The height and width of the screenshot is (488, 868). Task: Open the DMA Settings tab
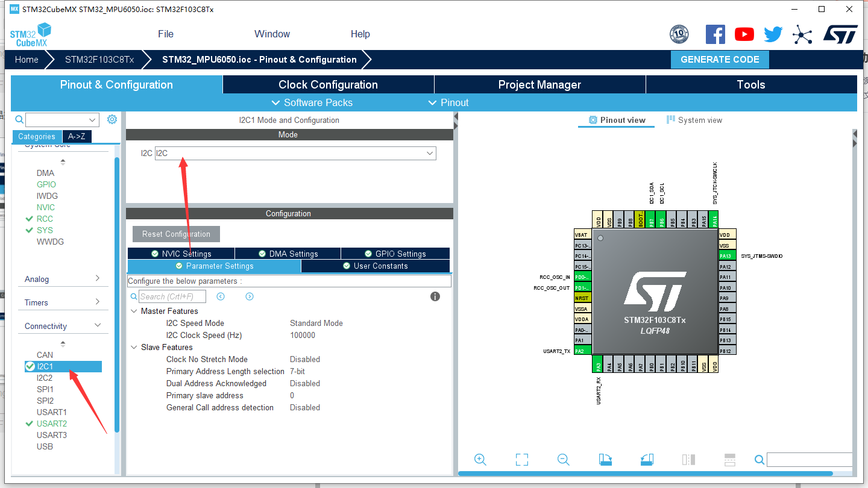point(288,254)
